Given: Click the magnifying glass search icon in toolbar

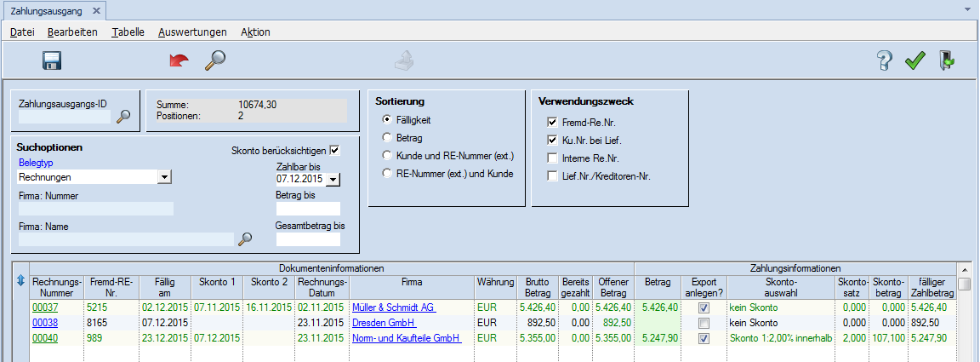Looking at the screenshot, I should (x=214, y=60).
